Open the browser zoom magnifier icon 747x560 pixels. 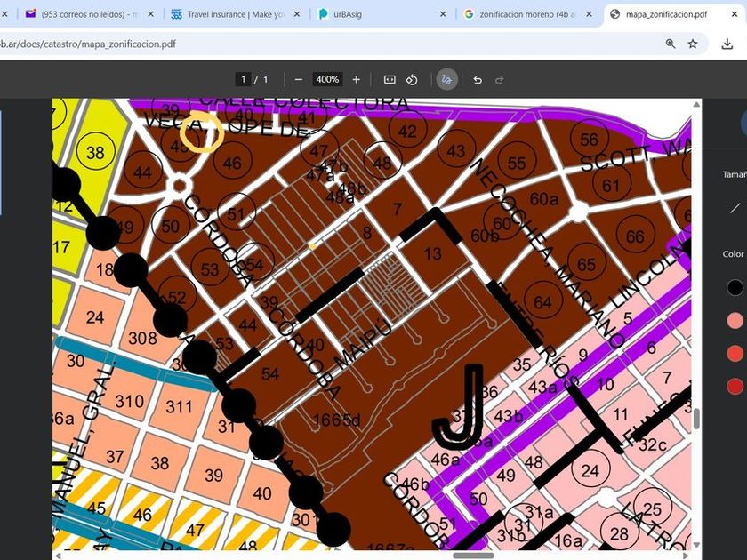pos(671,44)
